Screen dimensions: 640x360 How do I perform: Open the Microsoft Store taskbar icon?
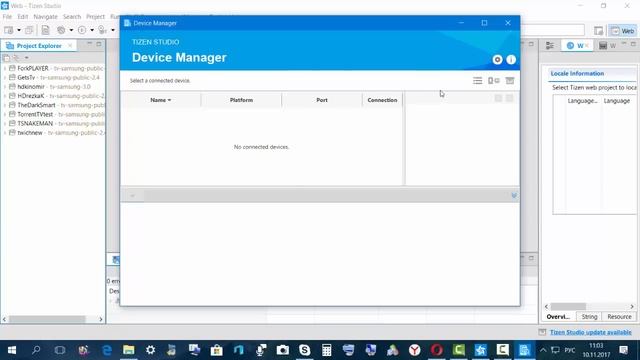216,350
